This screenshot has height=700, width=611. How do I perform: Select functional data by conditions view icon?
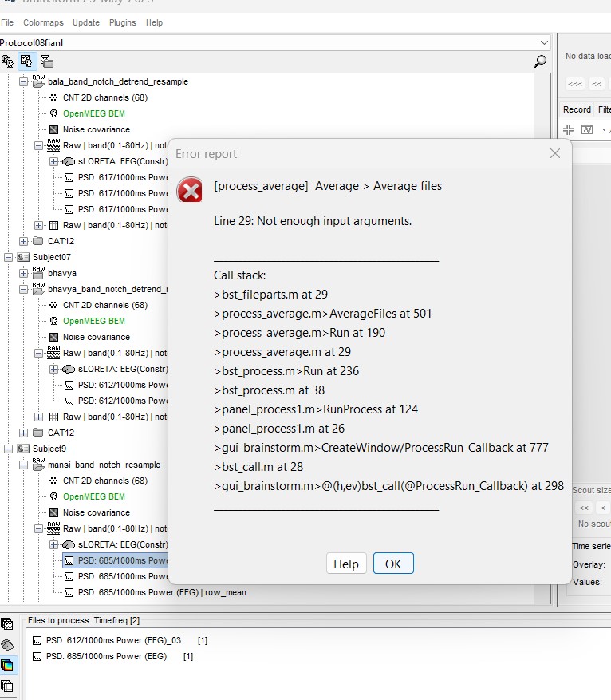pos(46,61)
